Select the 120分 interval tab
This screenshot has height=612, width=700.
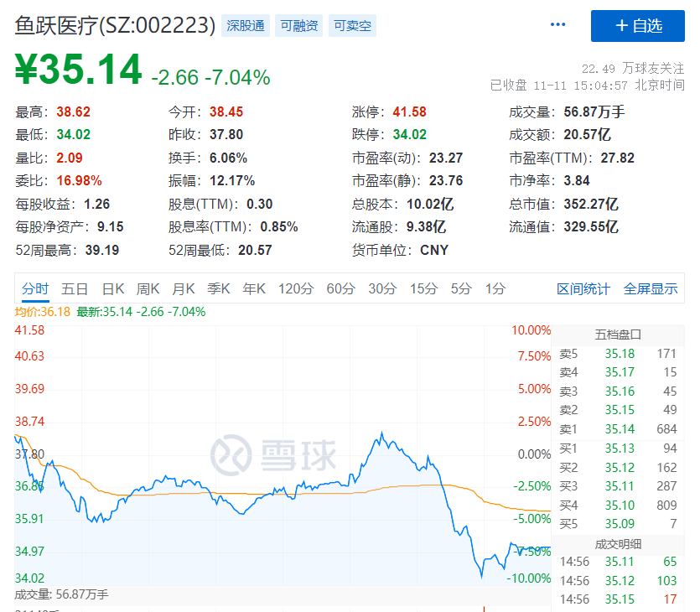[296, 289]
